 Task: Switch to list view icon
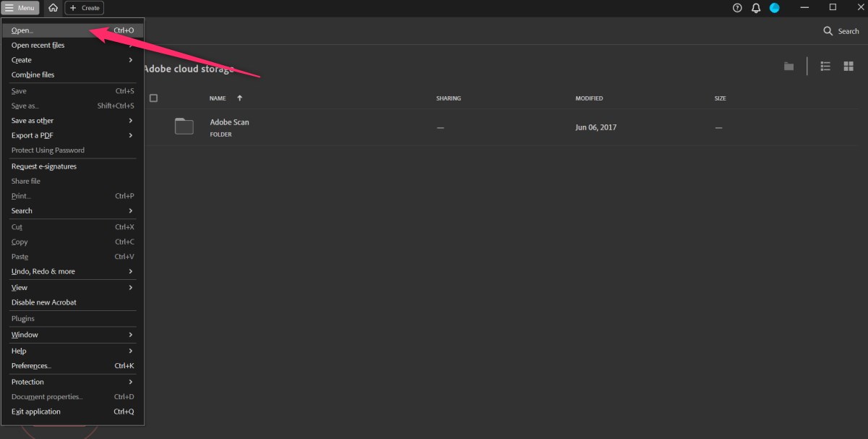click(x=825, y=67)
